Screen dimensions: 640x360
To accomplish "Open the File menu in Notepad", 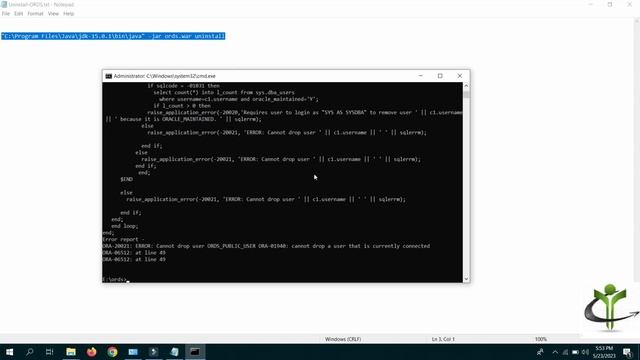I will (x=6, y=13).
